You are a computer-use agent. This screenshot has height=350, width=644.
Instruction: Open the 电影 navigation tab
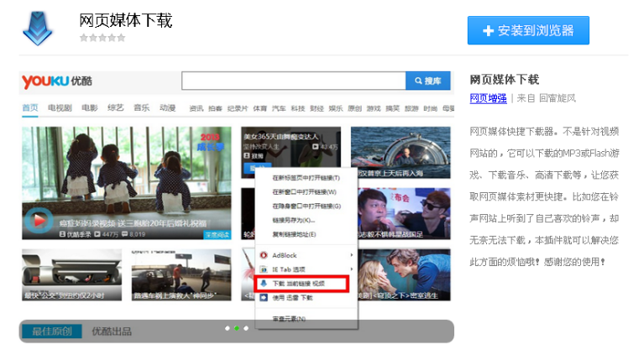[x=90, y=108]
